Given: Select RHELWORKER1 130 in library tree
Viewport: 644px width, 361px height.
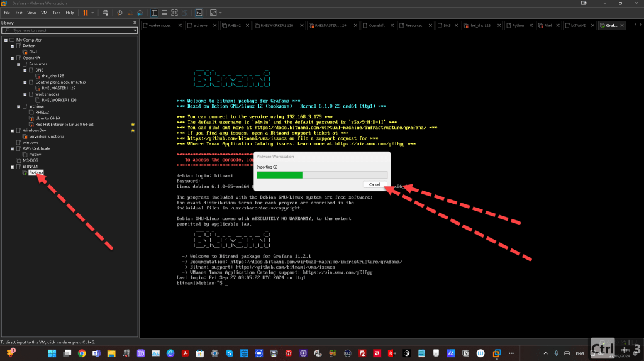Looking at the screenshot, I should [58, 100].
